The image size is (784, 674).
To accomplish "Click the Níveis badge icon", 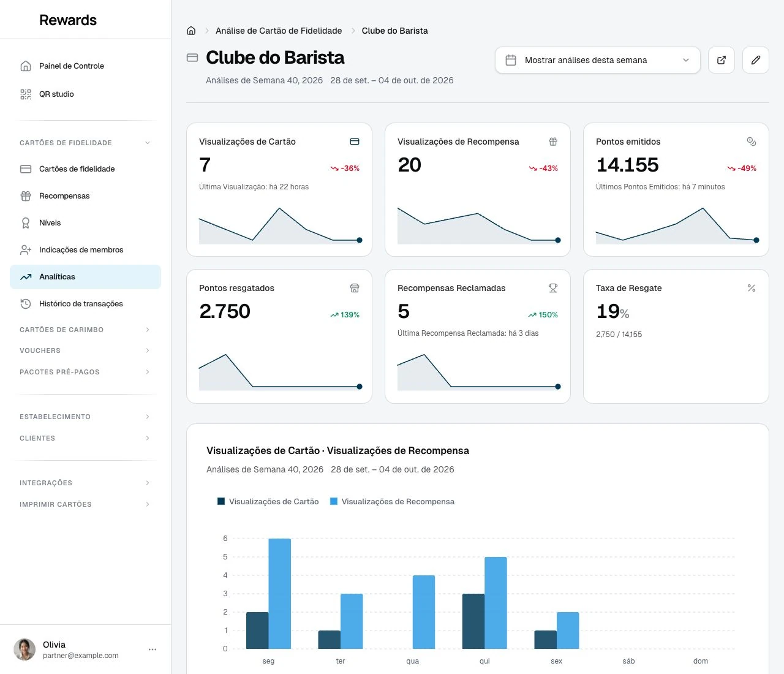I will click(x=26, y=223).
